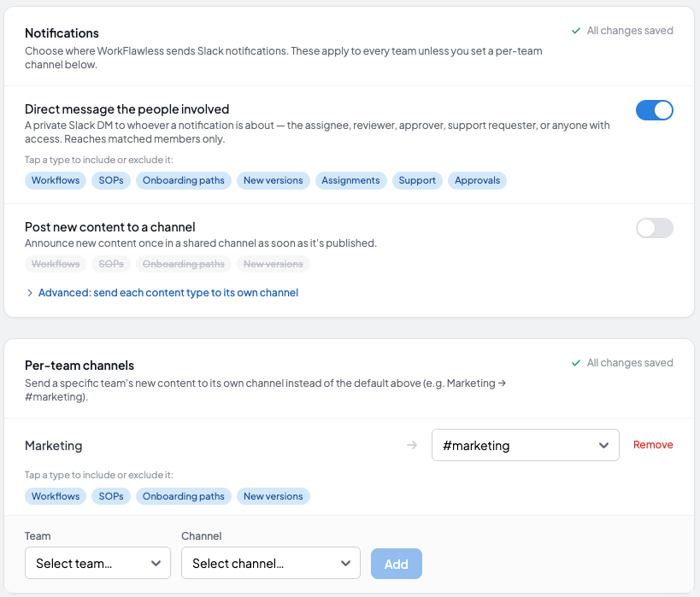This screenshot has height=597, width=700.
Task: Remove the Marketing per-team channel
Action: point(653,444)
